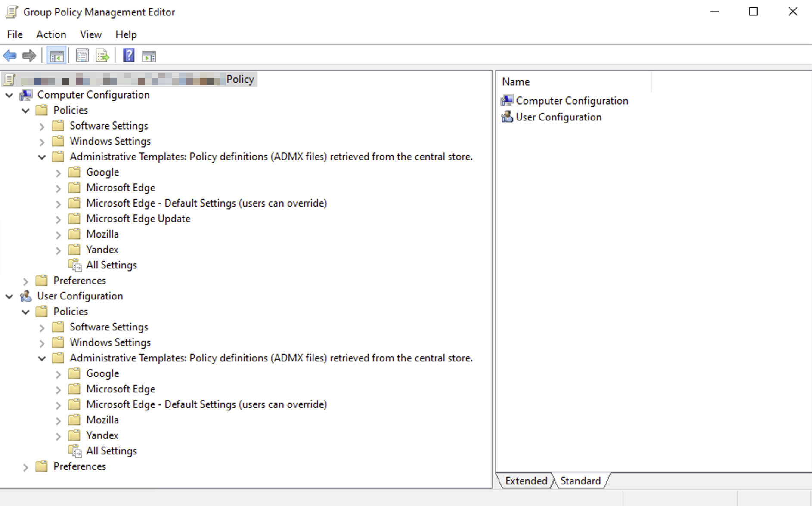
Task: Click the Back arrow toolbar icon
Action: (9, 56)
